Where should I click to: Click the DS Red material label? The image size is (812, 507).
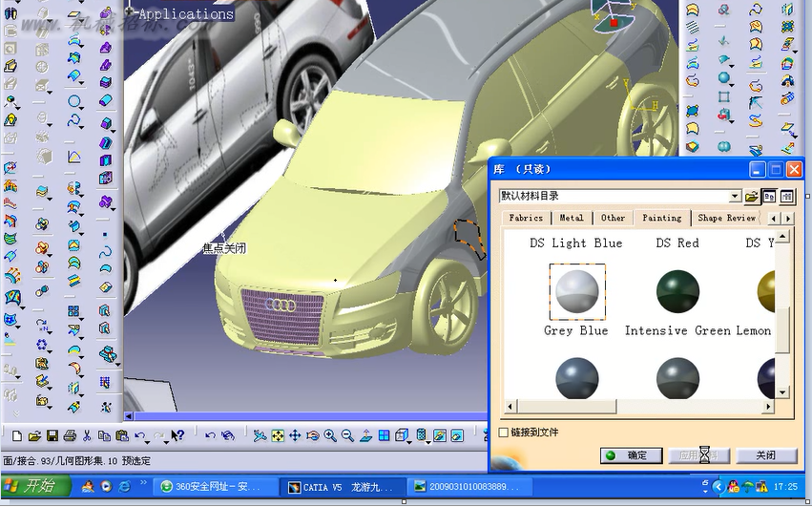click(x=677, y=243)
